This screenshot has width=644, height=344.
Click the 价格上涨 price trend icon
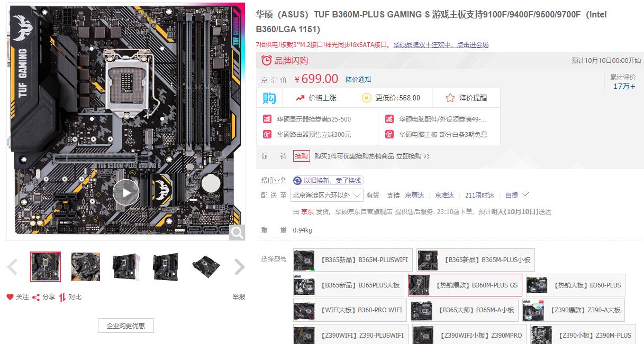click(300, 98)
